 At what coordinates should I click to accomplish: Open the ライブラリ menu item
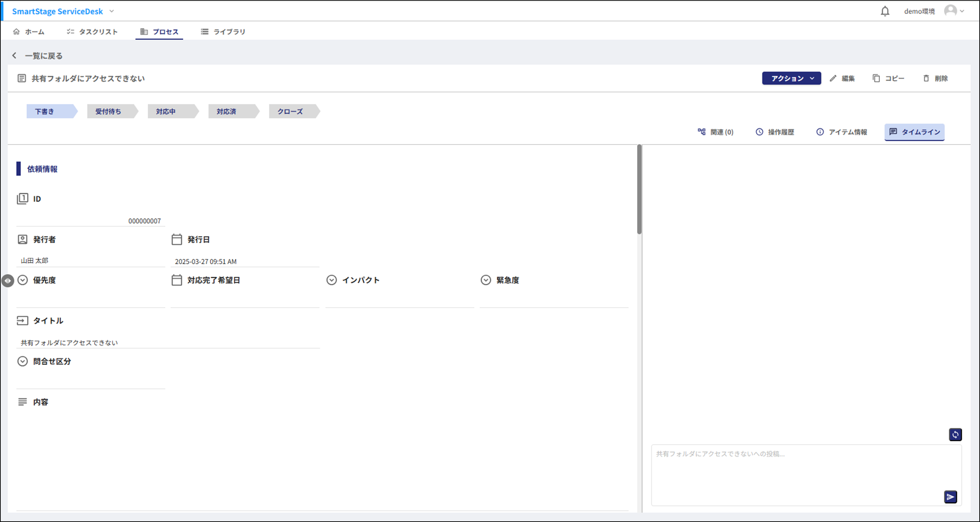pos(223,32)
